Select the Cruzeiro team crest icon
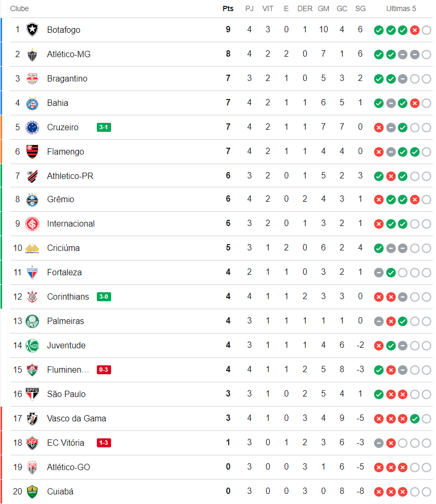This screenshot has height=504, width=436. click(32, 127)
